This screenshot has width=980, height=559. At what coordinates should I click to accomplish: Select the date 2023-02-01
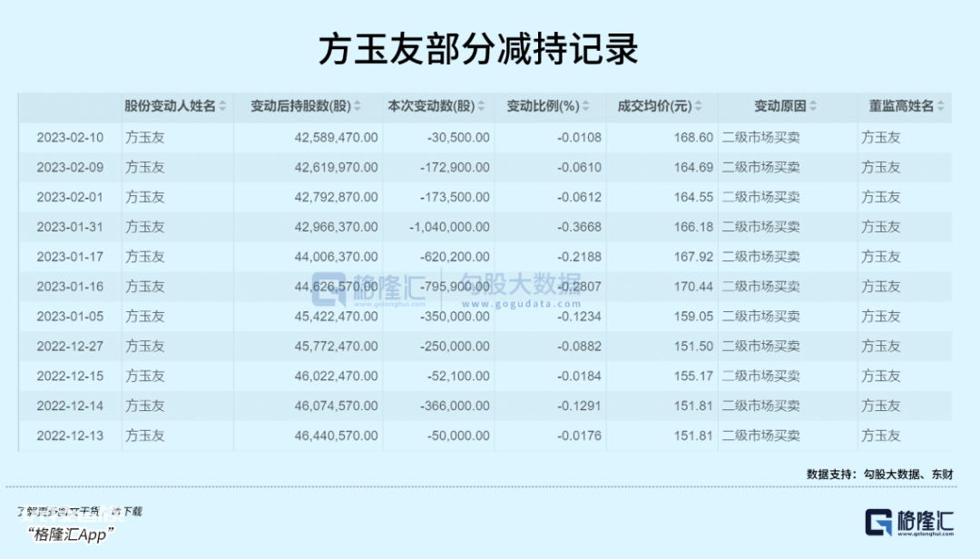pos(70,197)
